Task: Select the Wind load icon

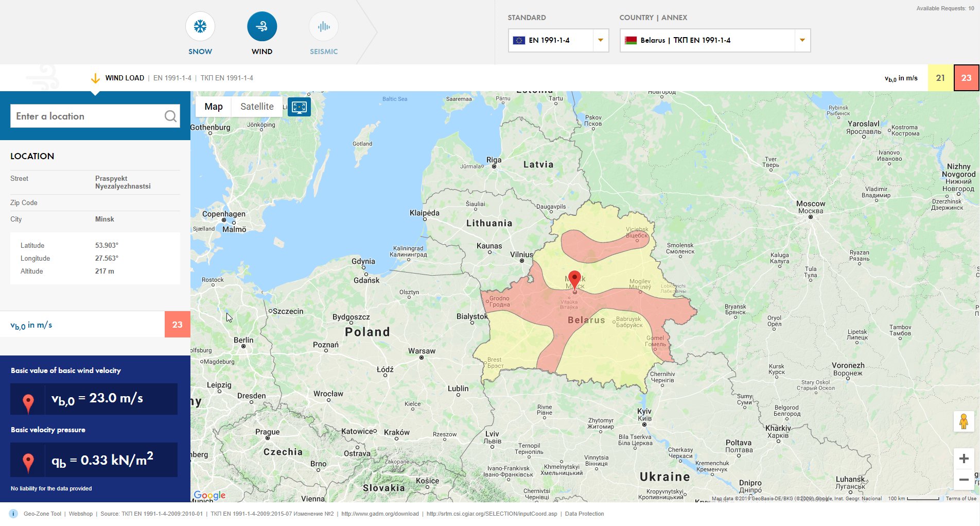Action: [262, 27]
